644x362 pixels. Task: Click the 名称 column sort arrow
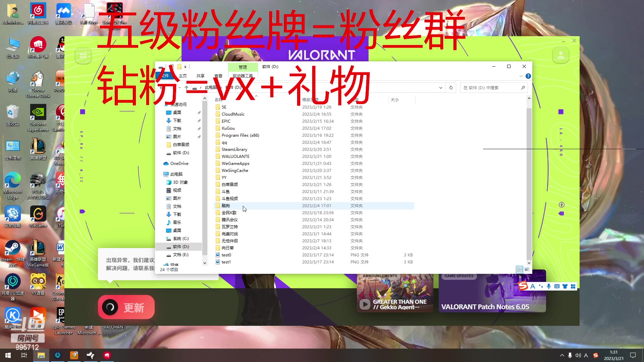pyautogui.click(x=257, y=96)
